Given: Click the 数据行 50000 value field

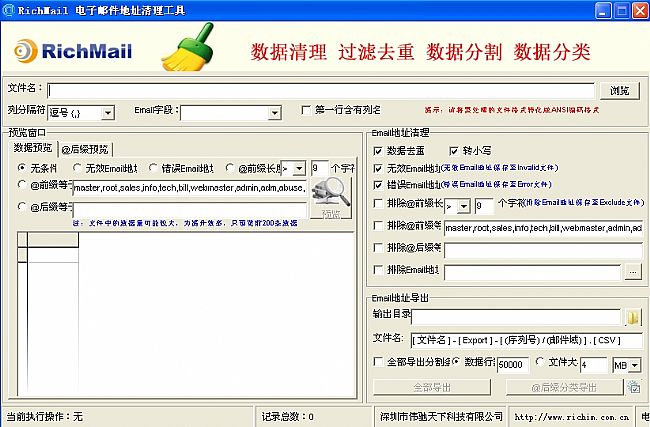Looking at the screenshot, I should (513, 365).
